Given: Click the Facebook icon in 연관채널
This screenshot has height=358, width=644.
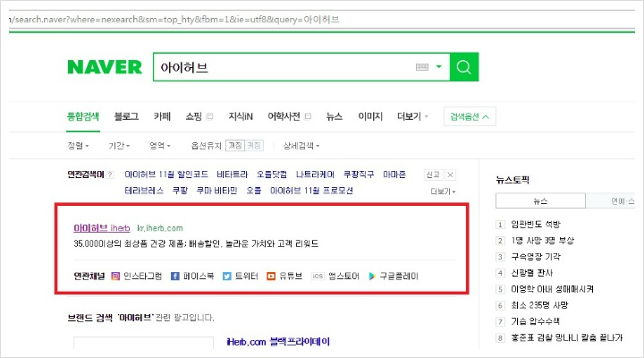Looking at the screenshot, I should click(175, 277).
